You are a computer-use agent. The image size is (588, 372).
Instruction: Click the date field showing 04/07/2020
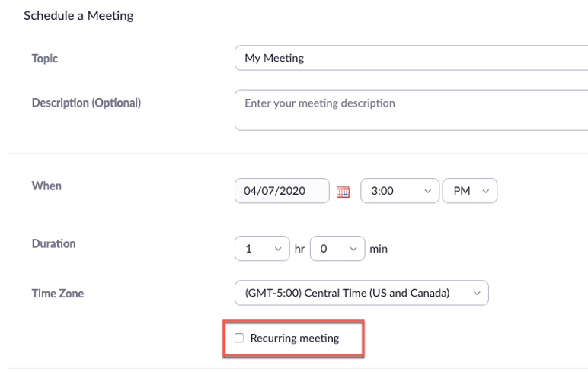tap(282, 191)
